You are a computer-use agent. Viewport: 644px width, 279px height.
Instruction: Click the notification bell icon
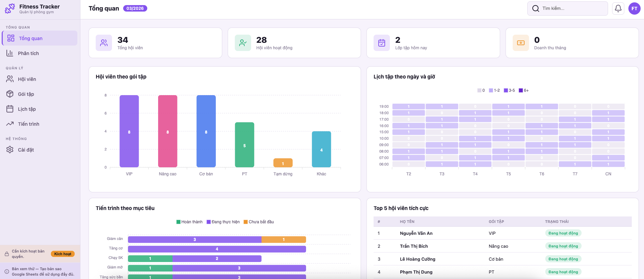618,8
